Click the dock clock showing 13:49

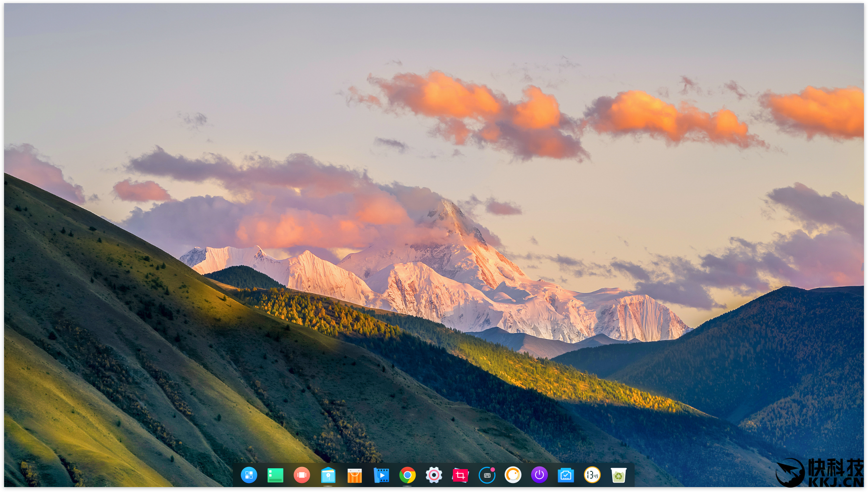[593, 475]
